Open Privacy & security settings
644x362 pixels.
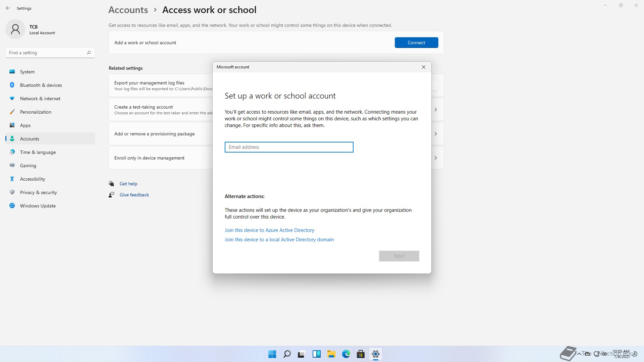point(50,192)
